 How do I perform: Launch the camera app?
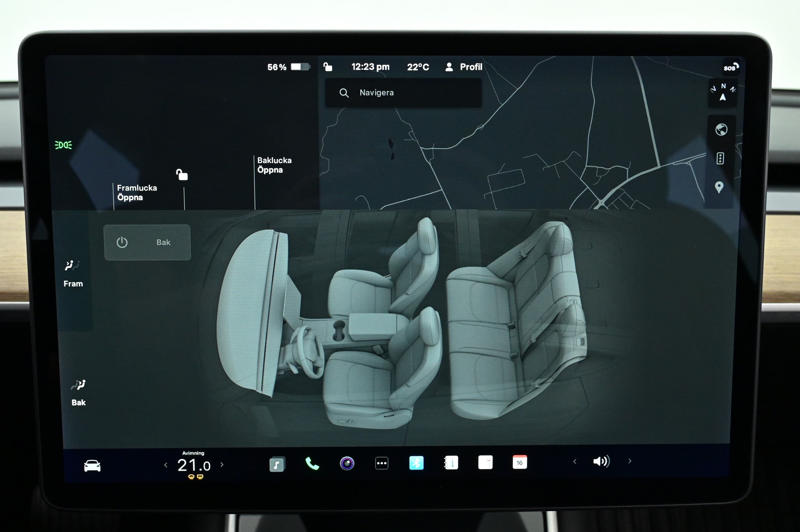(347, 463)
